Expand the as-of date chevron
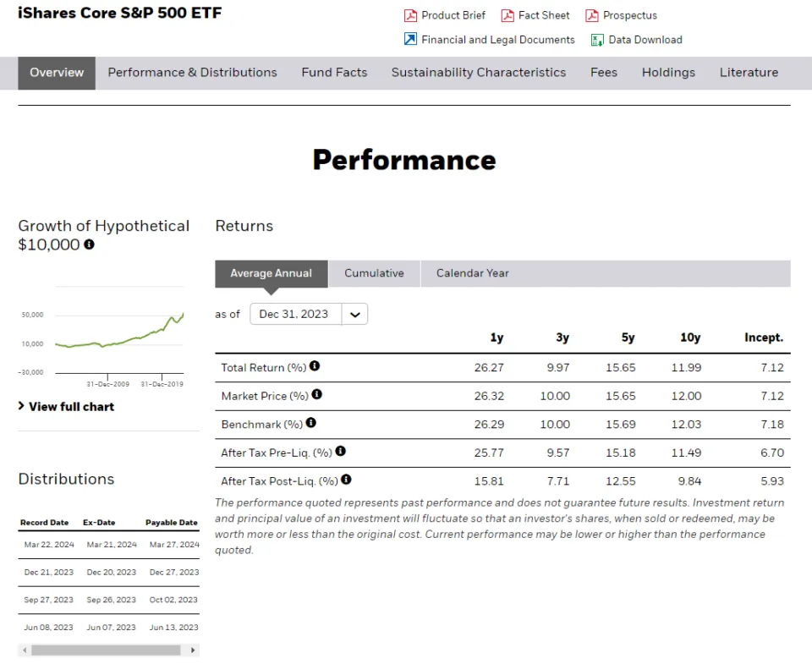The image size is (812, 664). point(354,314)
